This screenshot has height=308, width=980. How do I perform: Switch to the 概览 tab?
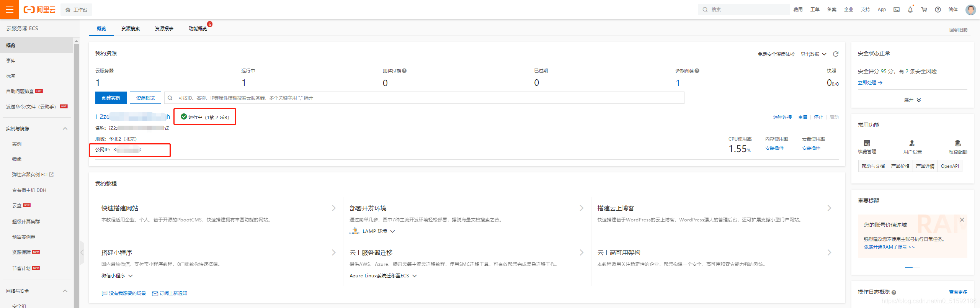click(x=101, y=29)
